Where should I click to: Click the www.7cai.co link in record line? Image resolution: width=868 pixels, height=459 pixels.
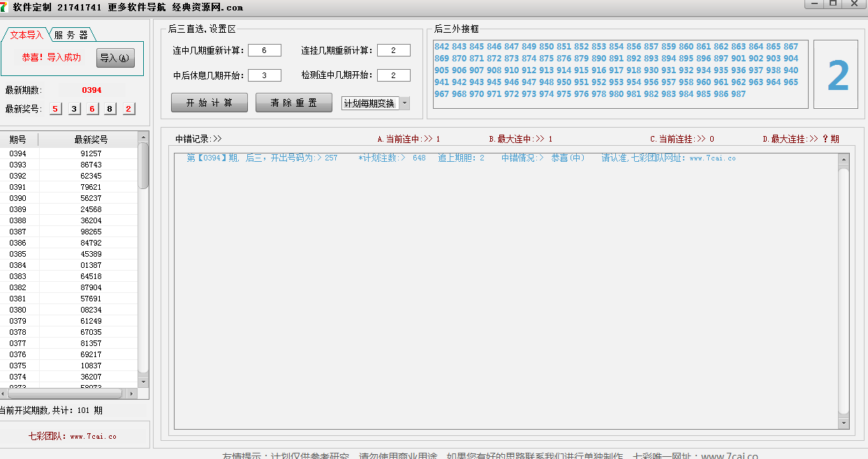[x=712, y=158]
